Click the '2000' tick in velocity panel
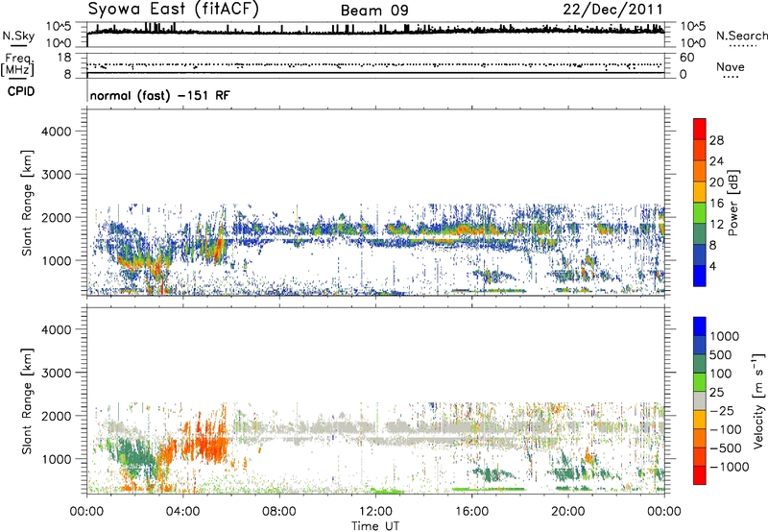The width and height of the screenshot is (768, 532). tap(57, 416)
